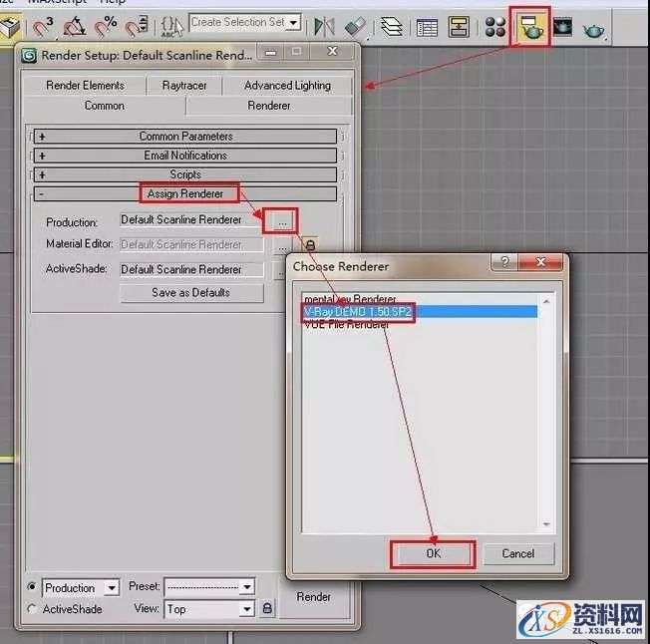Expand the Scripts rollout

click(x=185, y=174)
